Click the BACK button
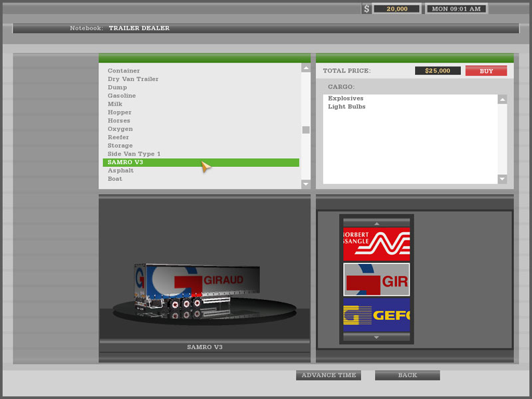This screenshot has height=399, width=532. click(x=408, y=375)
